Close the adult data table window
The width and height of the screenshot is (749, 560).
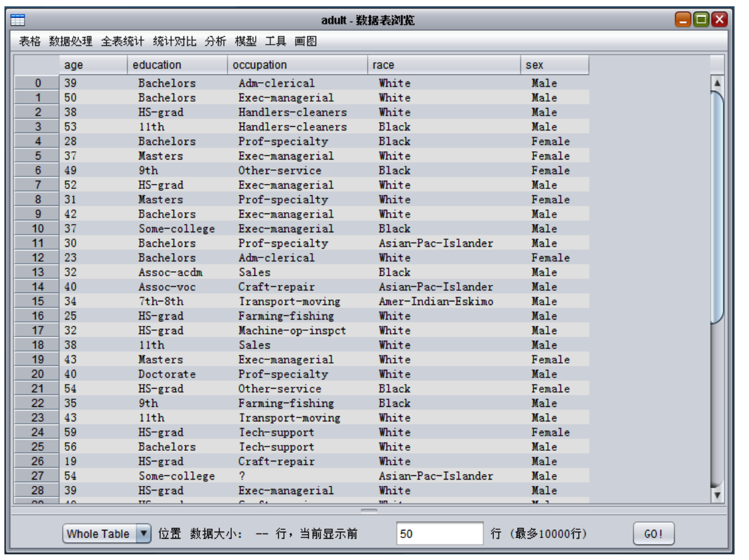[x=719, y=19]
